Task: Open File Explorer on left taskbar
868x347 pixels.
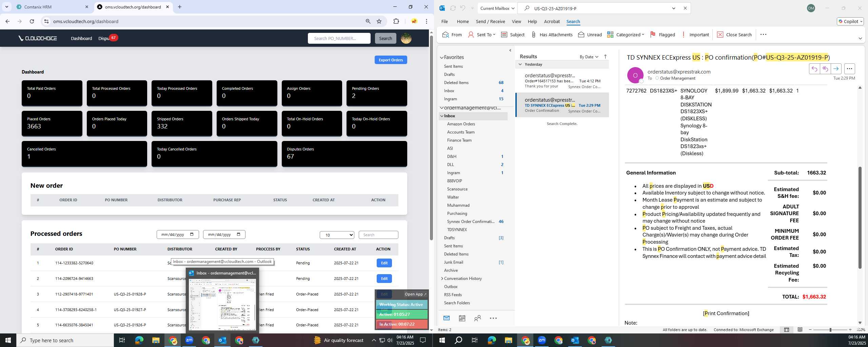Action: point(156,340)
